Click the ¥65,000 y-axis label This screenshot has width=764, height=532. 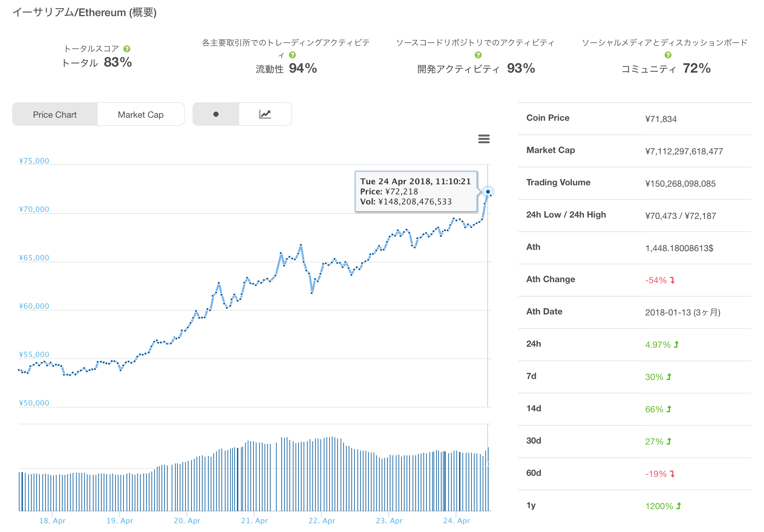[x=34, y=258]
